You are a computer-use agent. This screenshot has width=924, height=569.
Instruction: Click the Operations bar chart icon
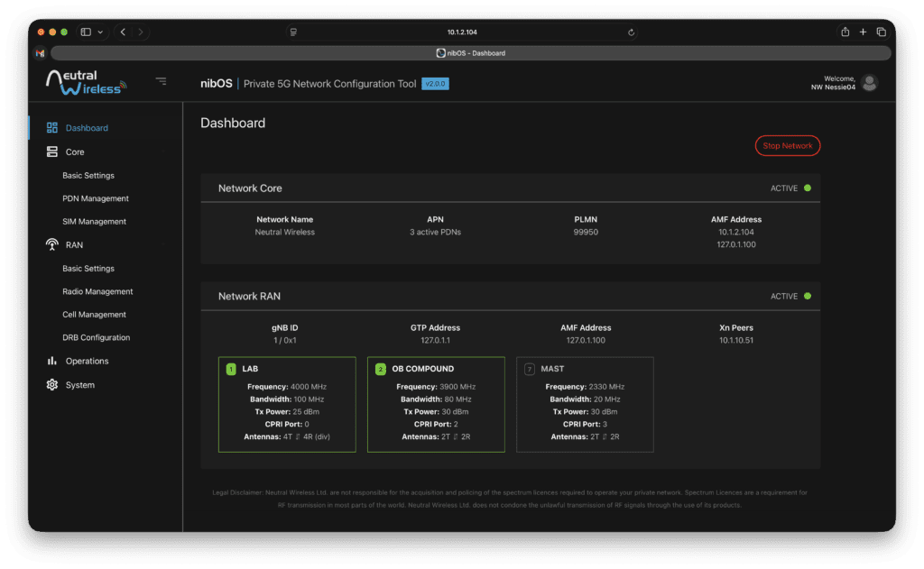52,362
